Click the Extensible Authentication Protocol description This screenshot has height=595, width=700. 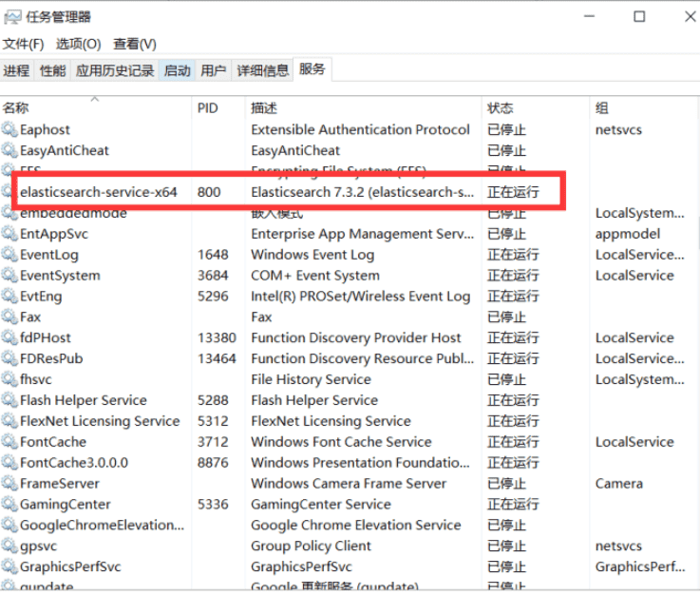(x=360, y=129)
